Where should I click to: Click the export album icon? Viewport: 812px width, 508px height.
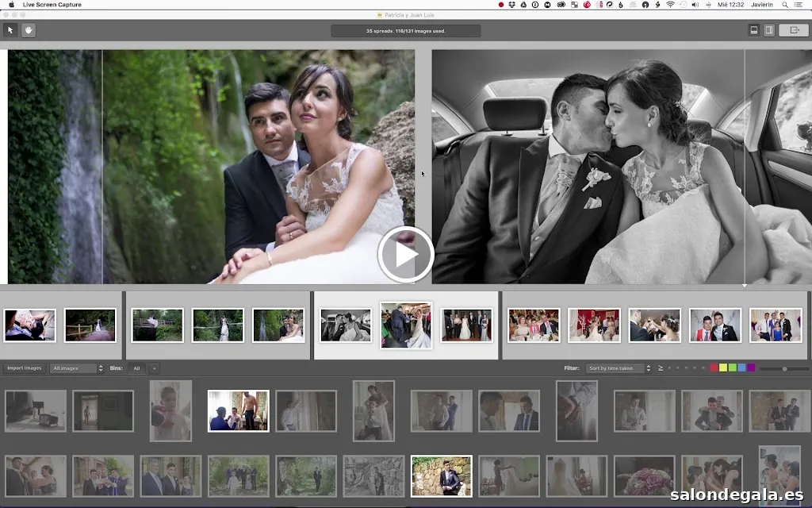point(793,30)
